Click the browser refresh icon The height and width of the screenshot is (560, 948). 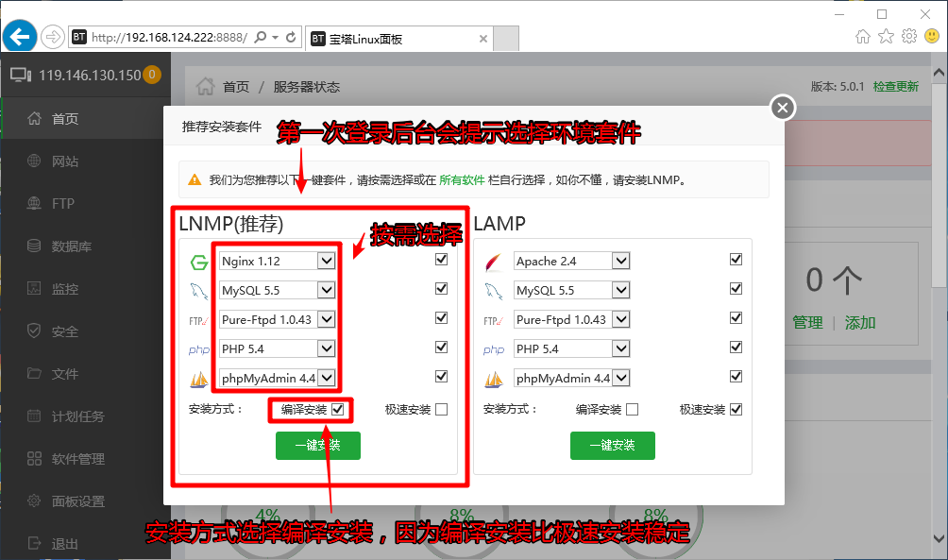point(291,38)
